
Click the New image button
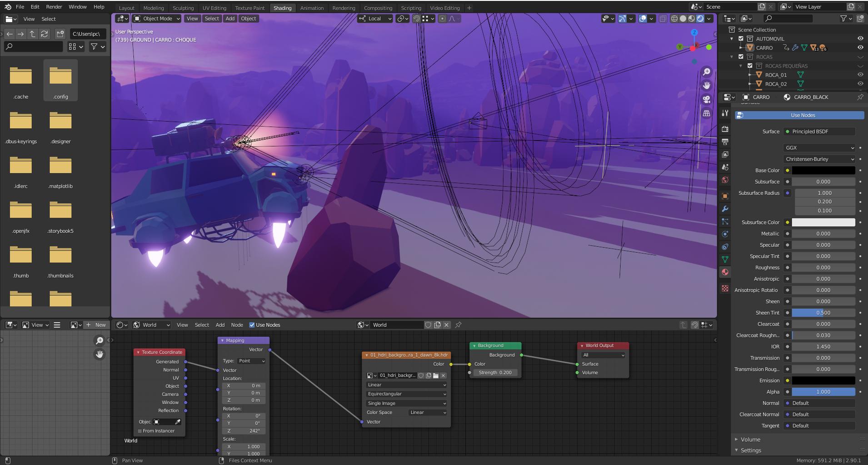coord(96,325)
